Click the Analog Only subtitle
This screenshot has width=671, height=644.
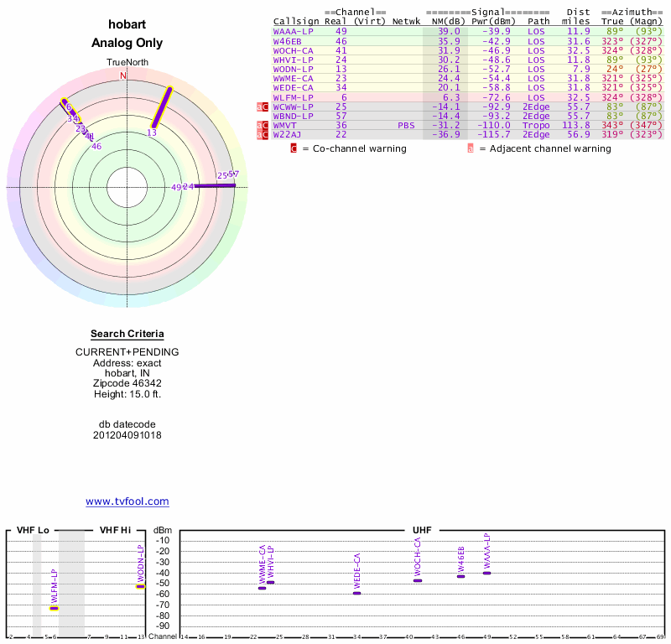(x=127, y=43)
